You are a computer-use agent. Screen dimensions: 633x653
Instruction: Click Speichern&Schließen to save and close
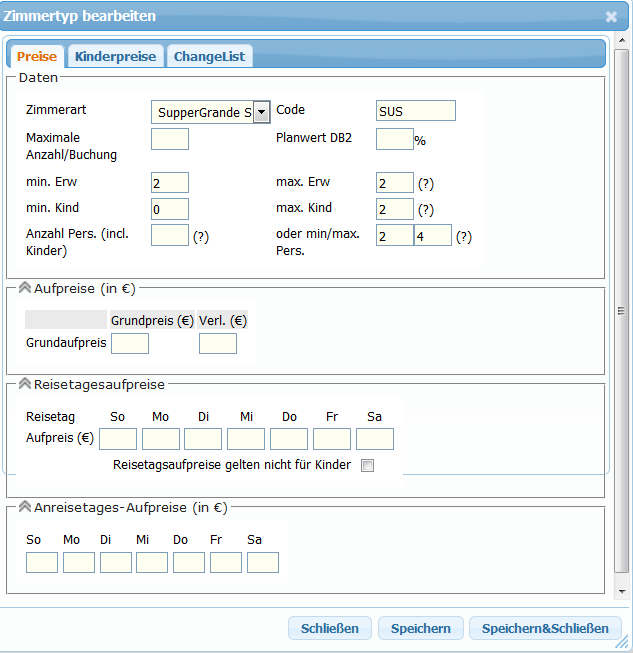545,628
